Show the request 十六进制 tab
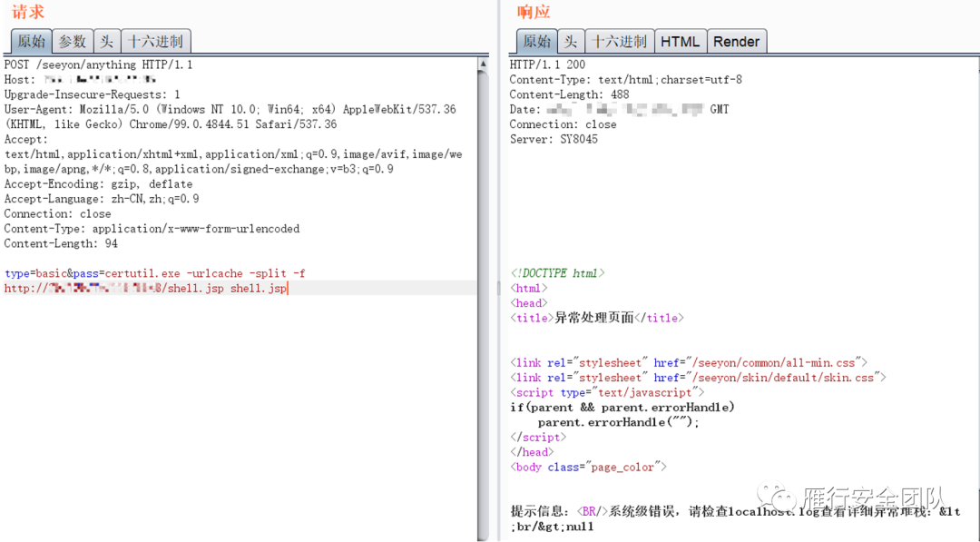The image size is (980, 542). pos(156,41)
